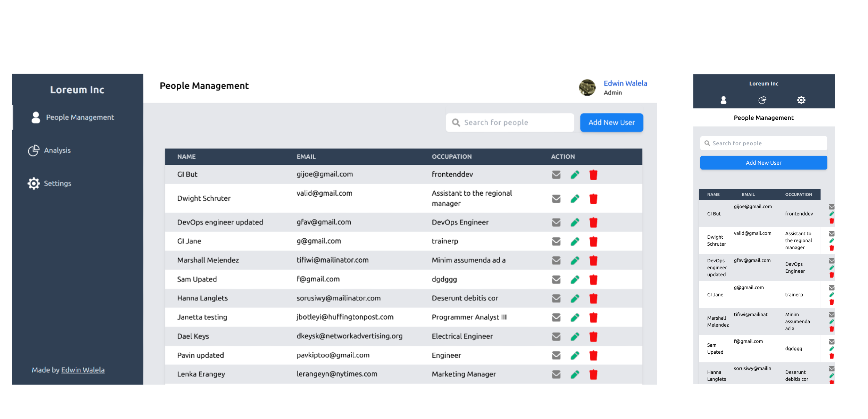Click gear icon in mobile view header
The image size is (868, 419).
801,100
